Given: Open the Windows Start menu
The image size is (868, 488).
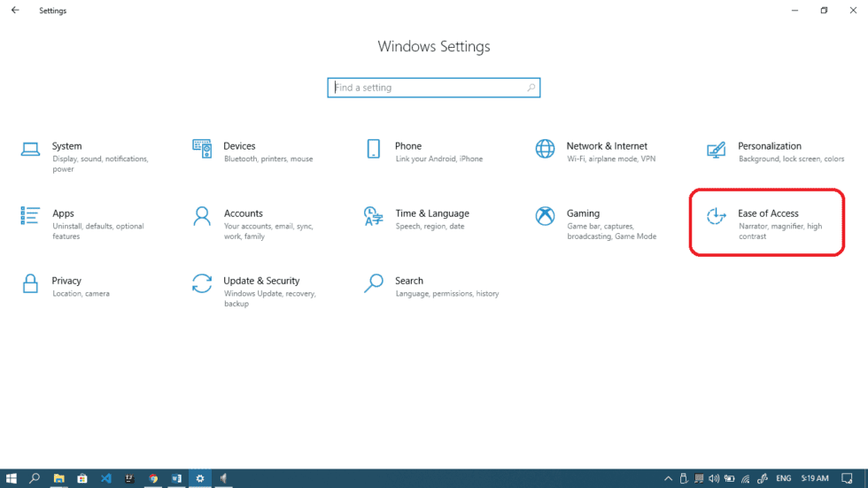Looking at the screenshot, I should 11,478.
